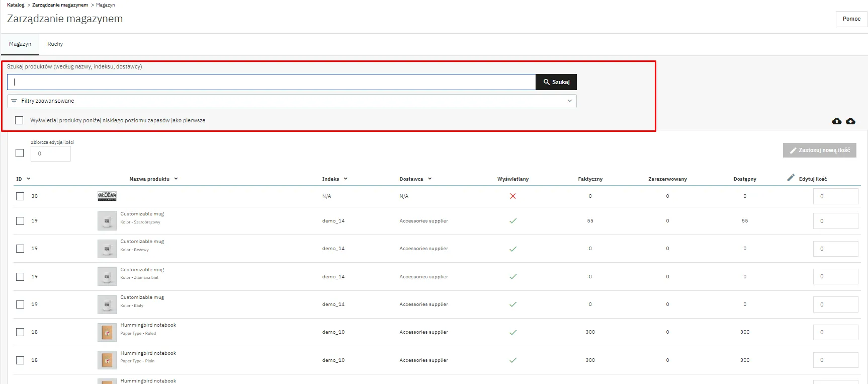Click the cloud upload import icon
Image resolution: width=868 pixels, height=384 pixels.
837,121
